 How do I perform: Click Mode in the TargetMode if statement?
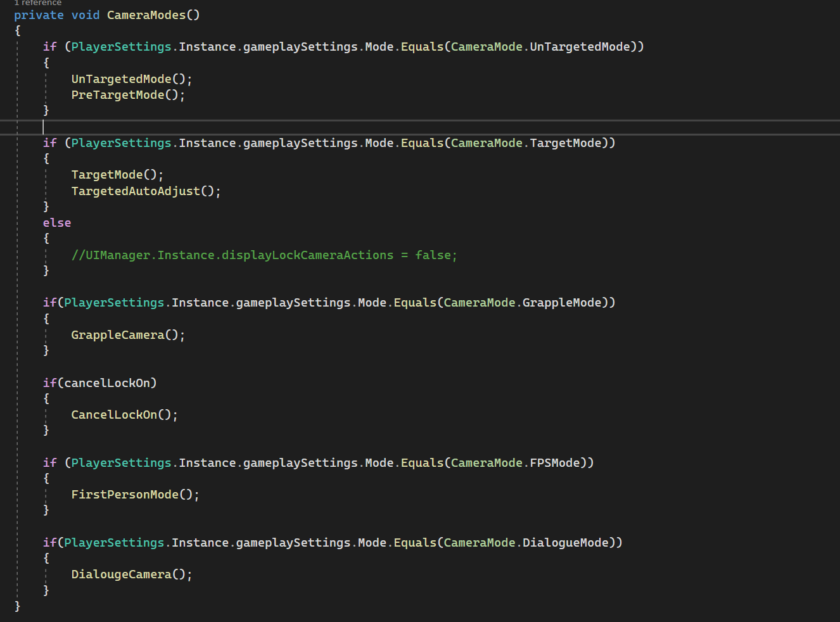pos(379,143)
